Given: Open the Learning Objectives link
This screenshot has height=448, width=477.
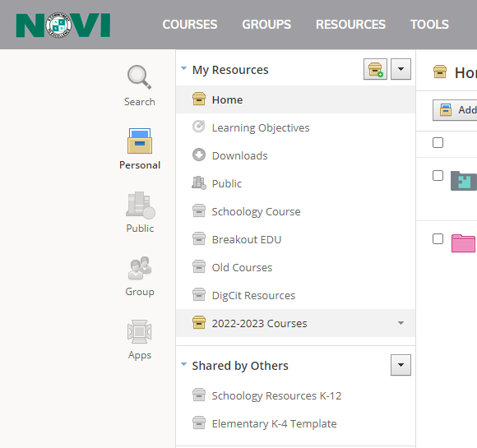Looking at the screenshot, I should pos(261,127).
